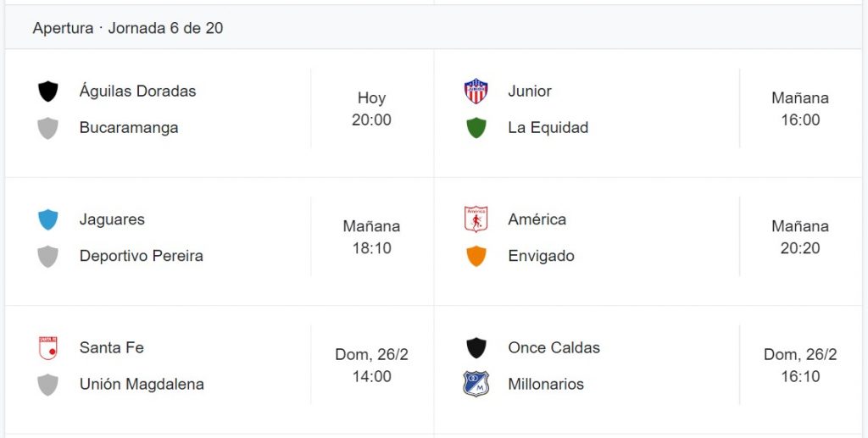Click the Bucaramanga gray shield icon

click(x=47, y=128)
